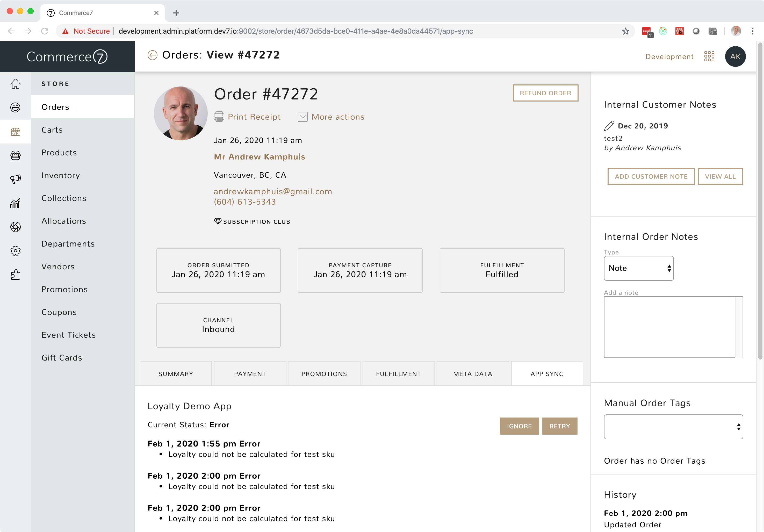Viewport: 764px width, 532px height.
Task: Select the store storefront sidebar icon
Action: [15, 131]
